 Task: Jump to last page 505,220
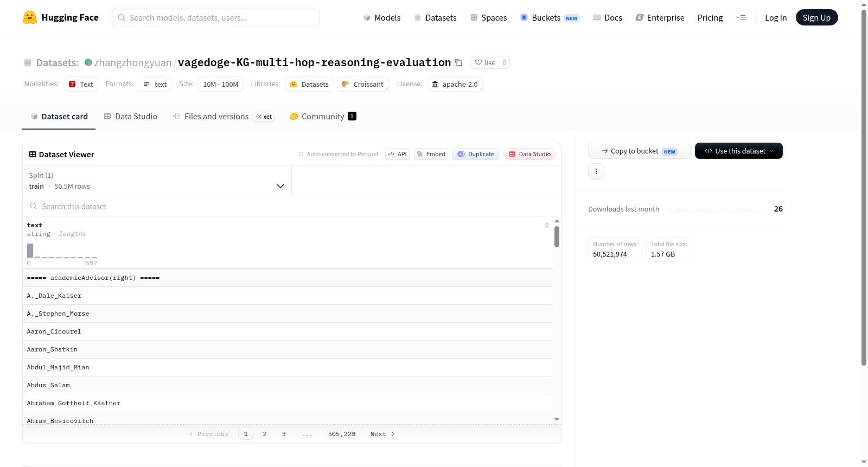click(x=342, y=434)
